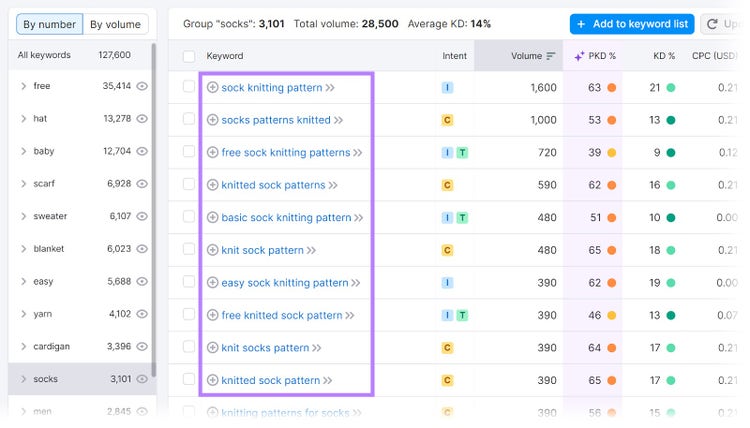Open 'easy sock knitting pattern' keyword link
The image size is (750, 428).
click(x=285, y=283)
